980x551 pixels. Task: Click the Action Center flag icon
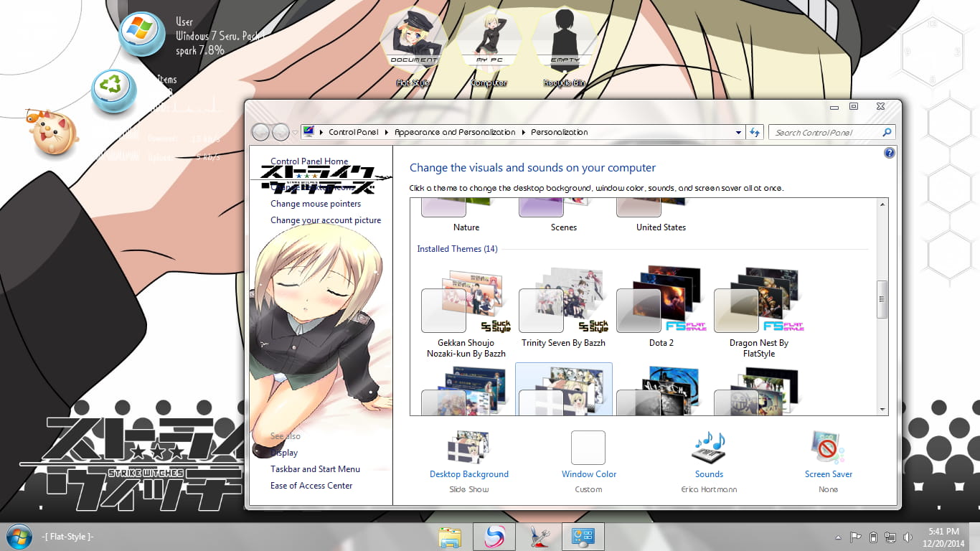(855, 537)
